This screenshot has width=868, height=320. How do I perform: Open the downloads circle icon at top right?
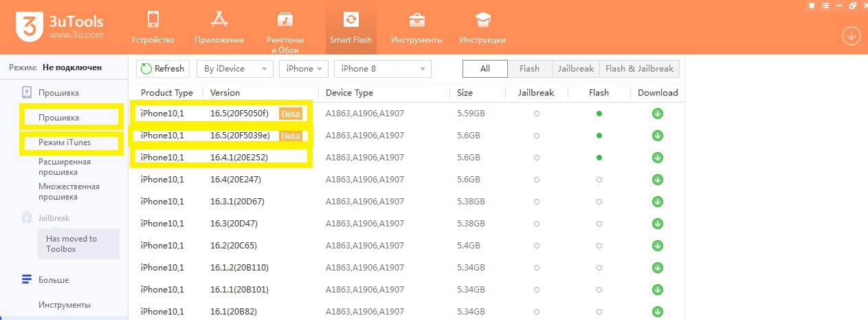851,36
